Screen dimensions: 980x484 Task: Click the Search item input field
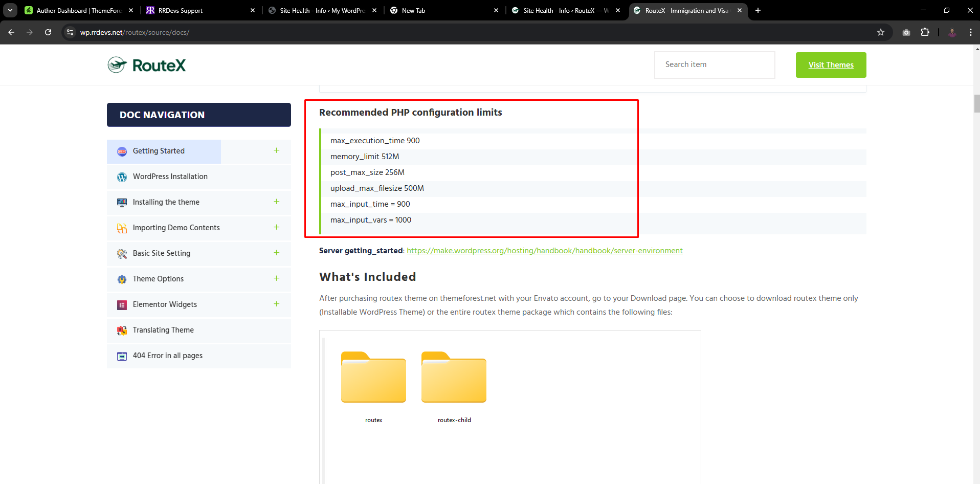[x=715, y=65]
